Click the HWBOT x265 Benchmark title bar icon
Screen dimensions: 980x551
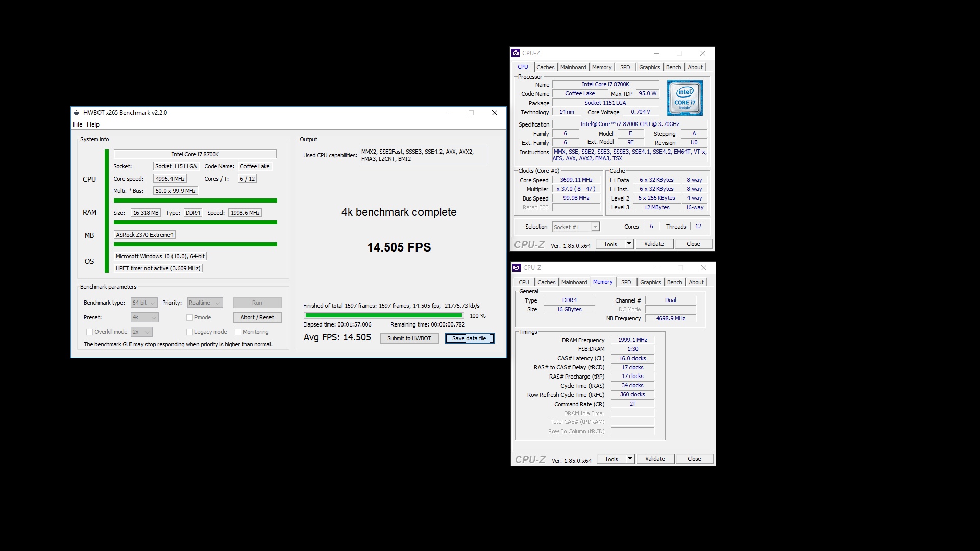pos(77,113)
